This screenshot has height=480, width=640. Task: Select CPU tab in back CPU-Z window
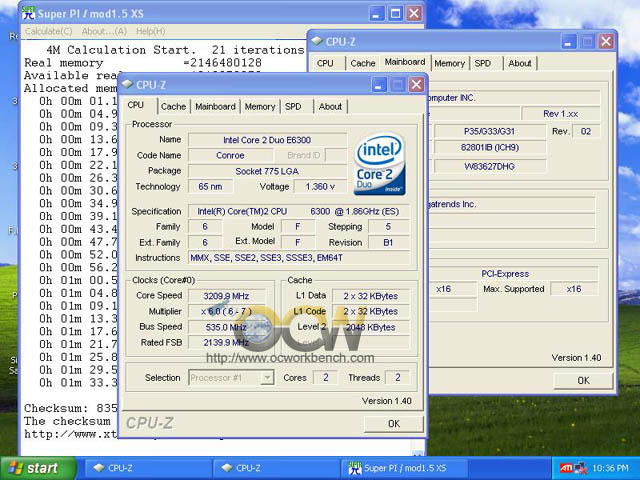tap(325, 63)
